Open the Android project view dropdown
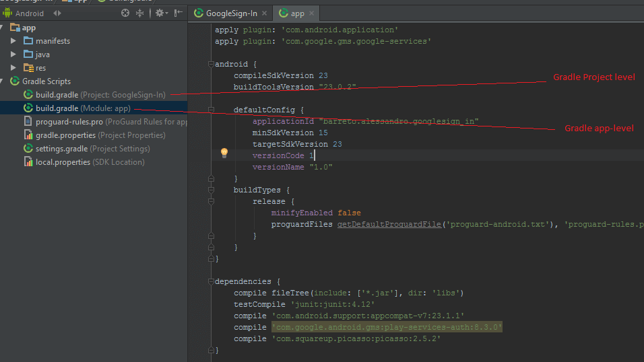Viewport: 644px width, 362px height. coord(57,13)
